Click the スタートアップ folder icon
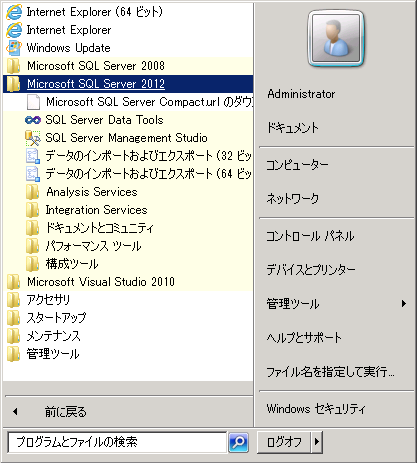417x463 pixels. coord(13,318)
